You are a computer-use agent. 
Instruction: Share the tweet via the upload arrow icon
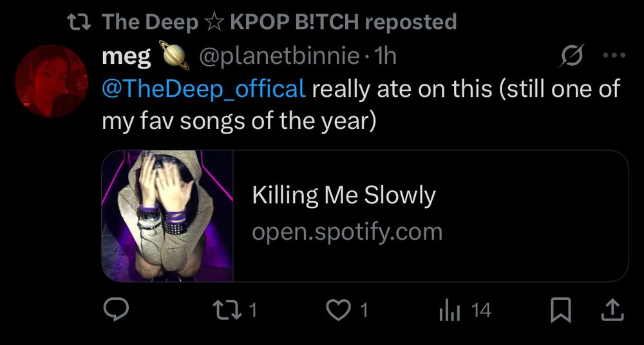pos(612,311)
